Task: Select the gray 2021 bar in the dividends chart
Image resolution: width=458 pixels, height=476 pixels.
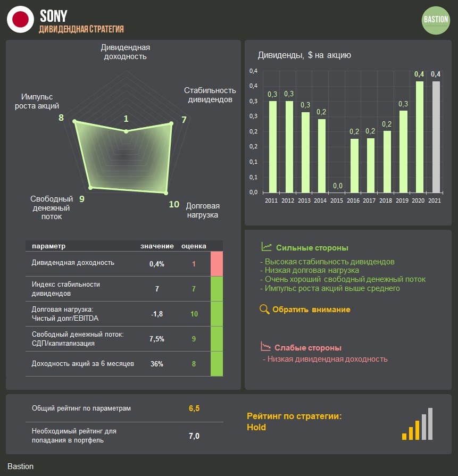Action: coord(436,137)
